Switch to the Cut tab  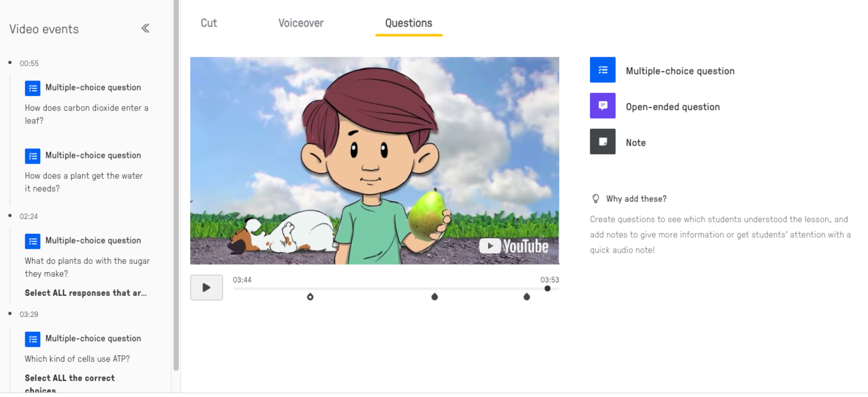[x=209, y=23]
